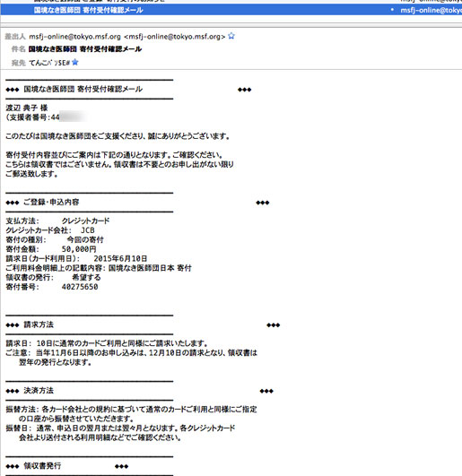Click the 支援者番号 line
This screenshot has height=476, width=462.
(46, 117)
